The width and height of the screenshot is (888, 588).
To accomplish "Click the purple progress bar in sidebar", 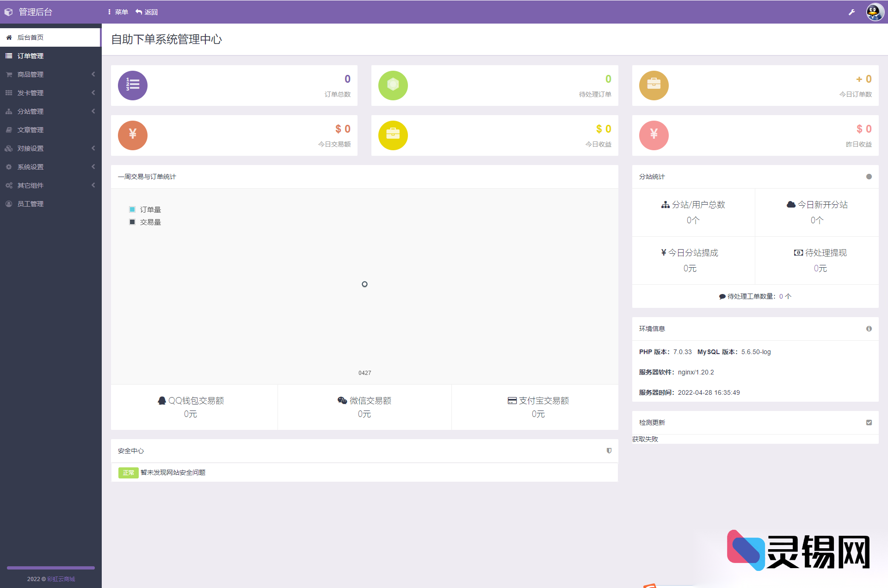I will tap(51, 568).
